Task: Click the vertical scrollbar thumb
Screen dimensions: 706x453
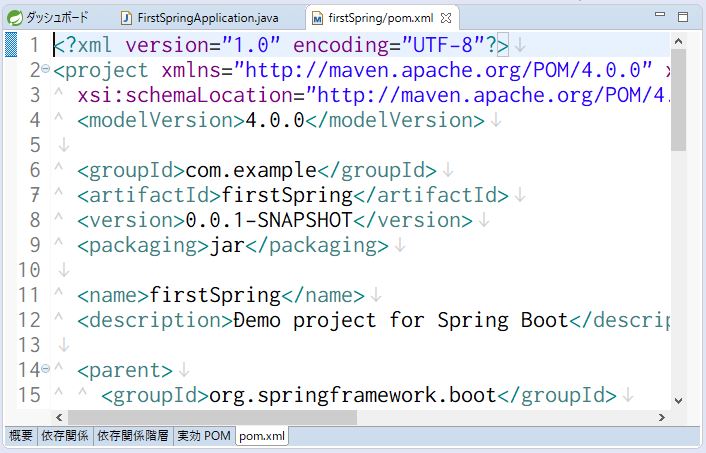Action: pyautogui.click(x=678, y=100)
